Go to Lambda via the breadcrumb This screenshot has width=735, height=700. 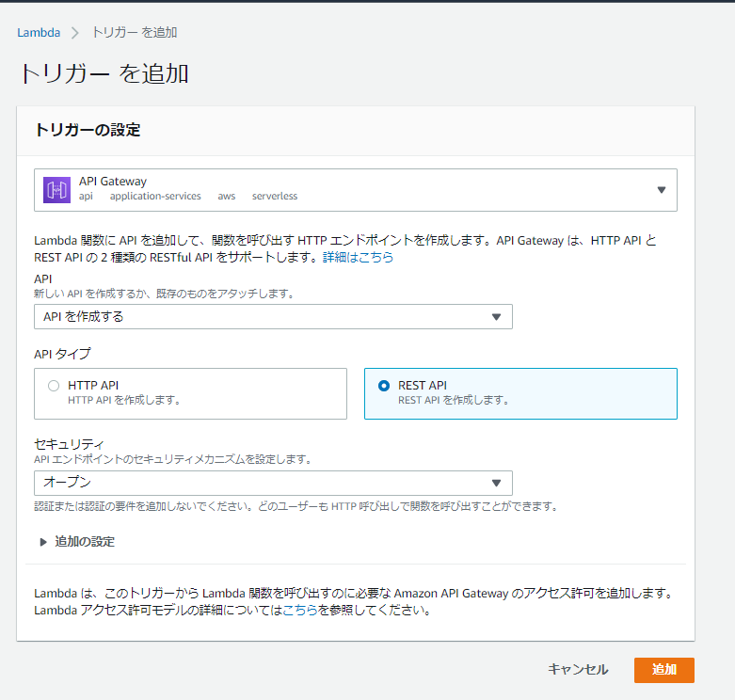[39, 33]
